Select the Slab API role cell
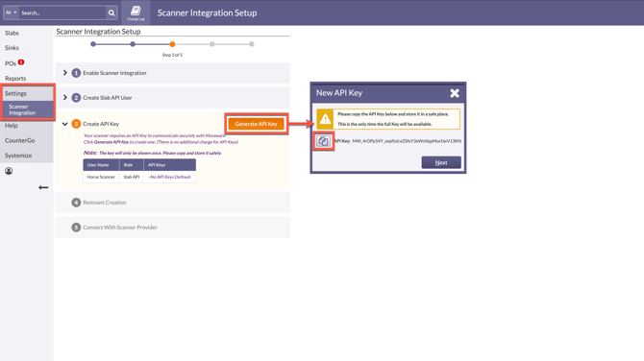644x361 pixels. point(132,177)
